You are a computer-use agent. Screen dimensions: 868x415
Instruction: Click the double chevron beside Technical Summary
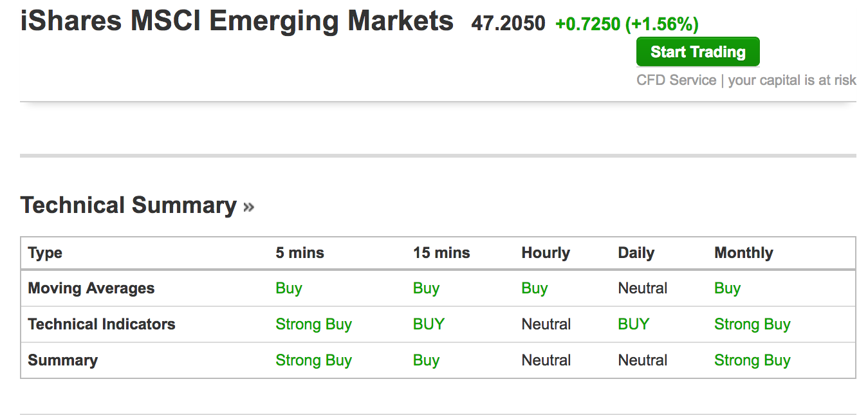tap(249, 207)
